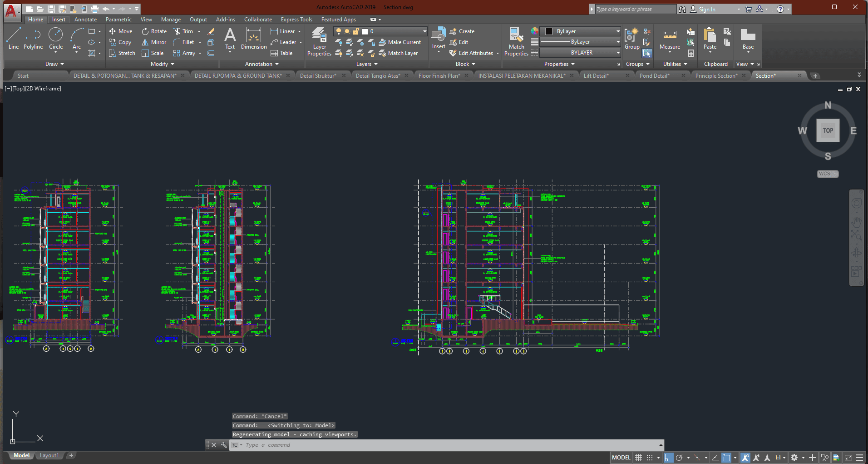Switch to the Pond Detail drawing tab
This screenshot has width=868, height=464.
(654, 76)
